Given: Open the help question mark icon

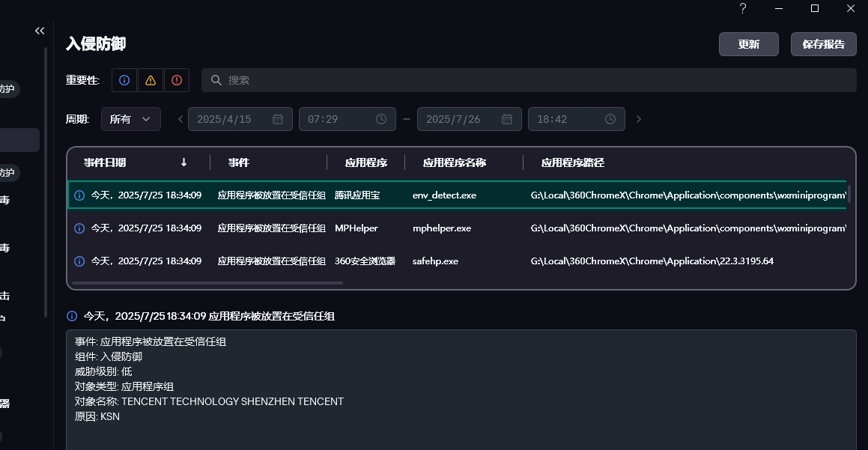Looking at the screenshot, I should pyautogui.click(x=743, y=8).
